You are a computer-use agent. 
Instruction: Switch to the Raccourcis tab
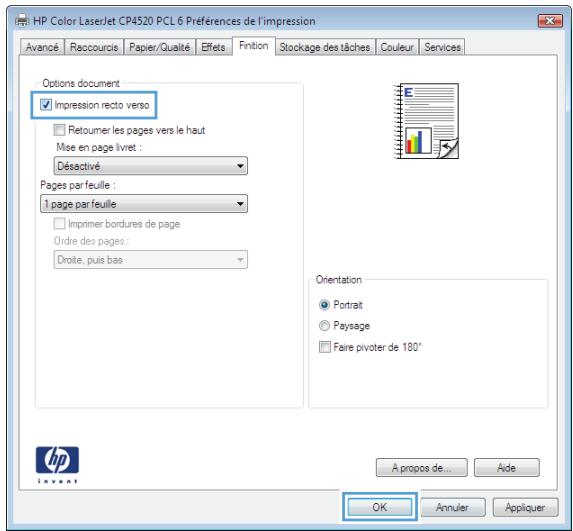[94, 47]
